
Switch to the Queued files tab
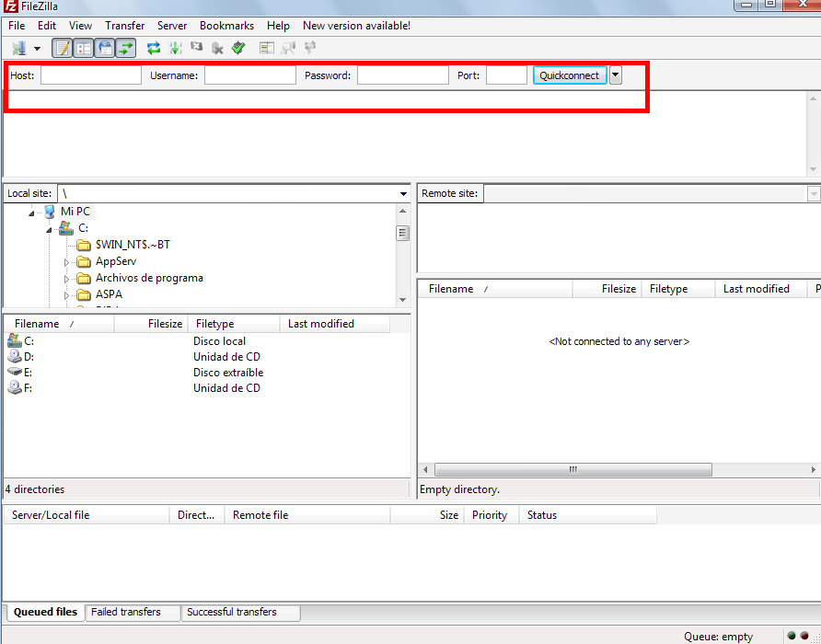click(45, 612)
